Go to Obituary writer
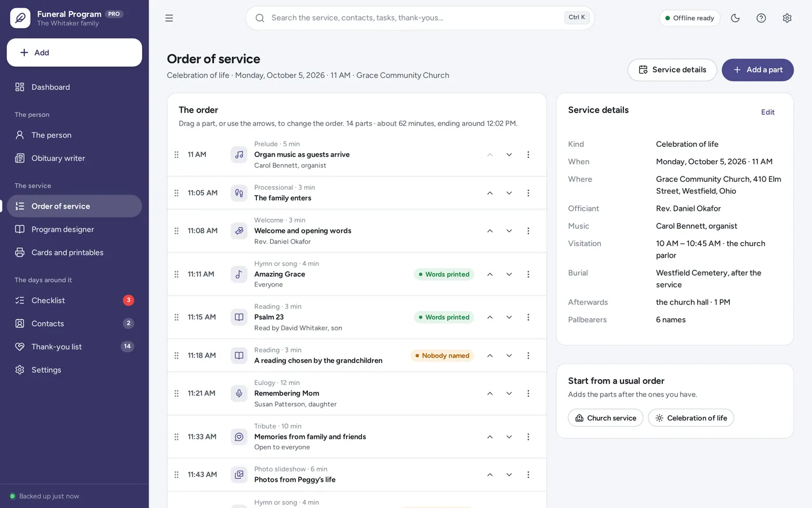The image size is (812, 508). click(74, 158)
